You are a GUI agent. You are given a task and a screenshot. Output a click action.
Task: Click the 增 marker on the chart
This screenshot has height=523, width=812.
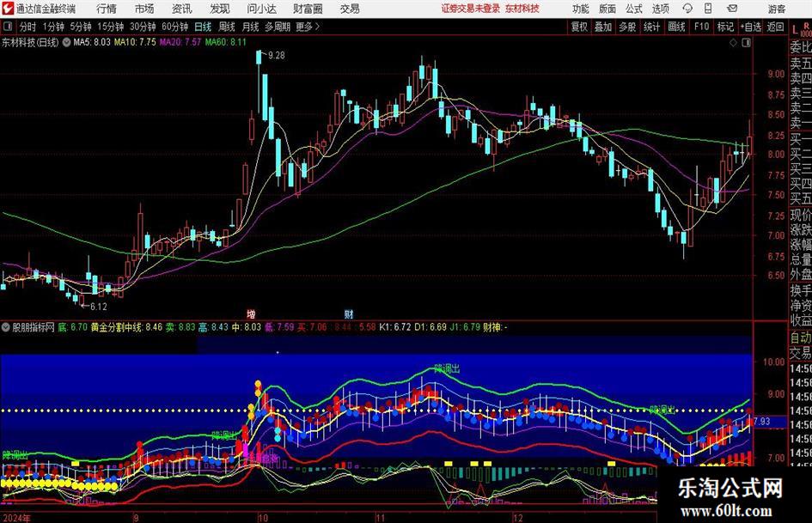tap(251, 313)
